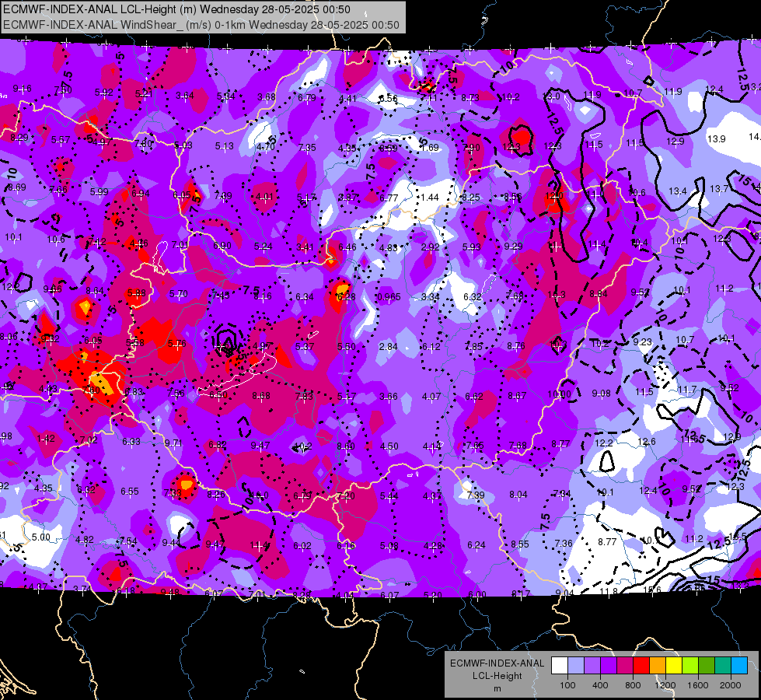Click the LCL-Height (m) title line
The height and width of the screenshot is (700, 761).
click(x=177, y=9)
